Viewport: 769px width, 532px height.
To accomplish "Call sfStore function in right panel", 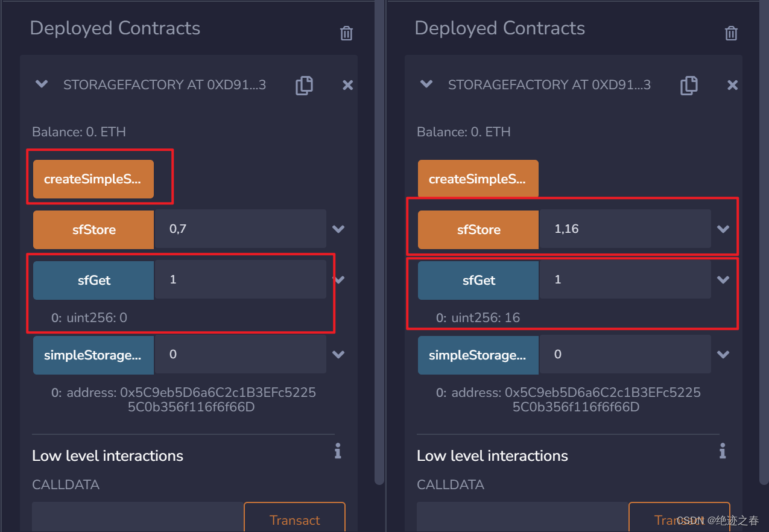I will (x=478, y=229).
